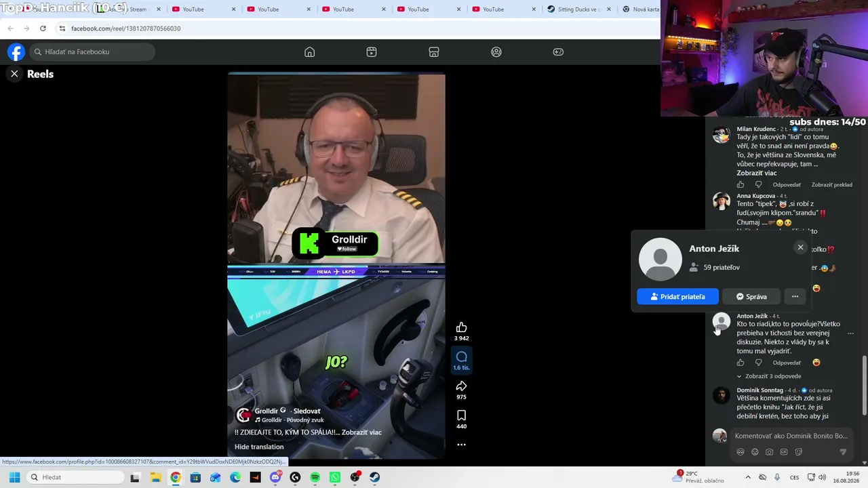The width and height of the screenshot is (868, 488).
Task: Like Anton Ježík's comment
Action: point(741,363)
